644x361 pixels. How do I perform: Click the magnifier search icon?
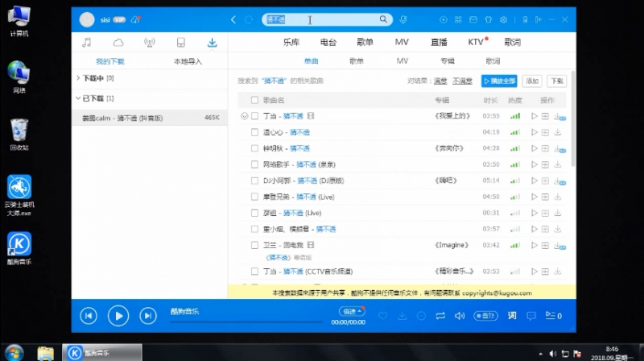click(x=383, y=19)
